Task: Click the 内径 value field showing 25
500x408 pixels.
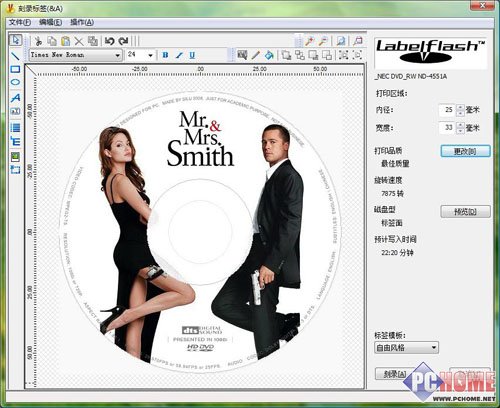Action: click(448, 110)
